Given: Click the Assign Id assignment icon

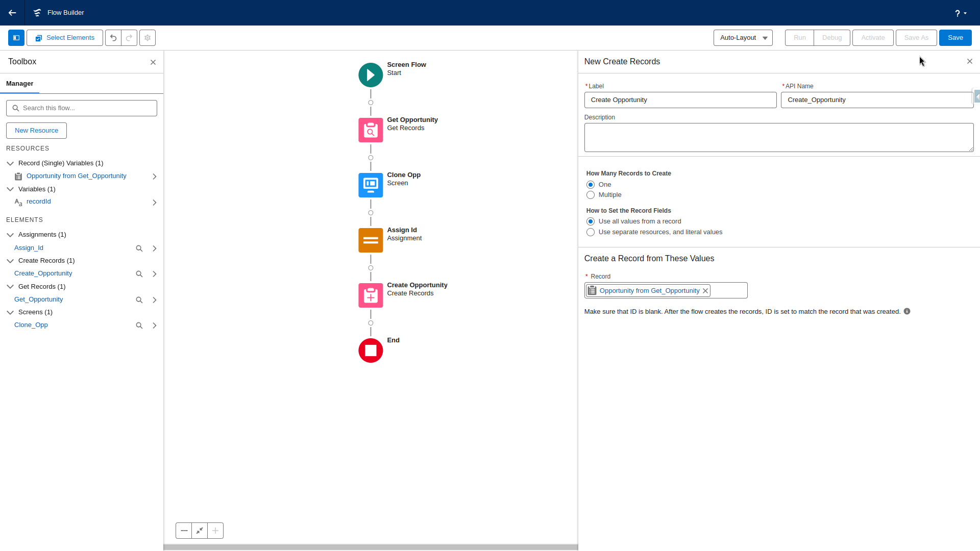Looking at the screenshot, I should 371,240.
